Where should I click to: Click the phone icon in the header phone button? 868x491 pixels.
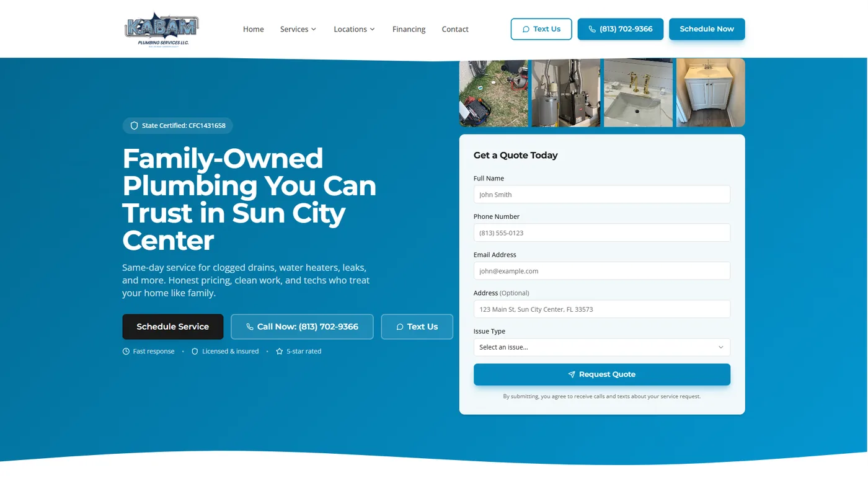point(592,29)
